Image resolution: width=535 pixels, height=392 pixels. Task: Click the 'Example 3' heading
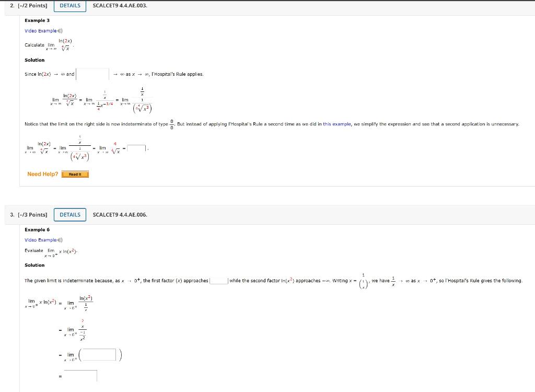tap(37, 20)
